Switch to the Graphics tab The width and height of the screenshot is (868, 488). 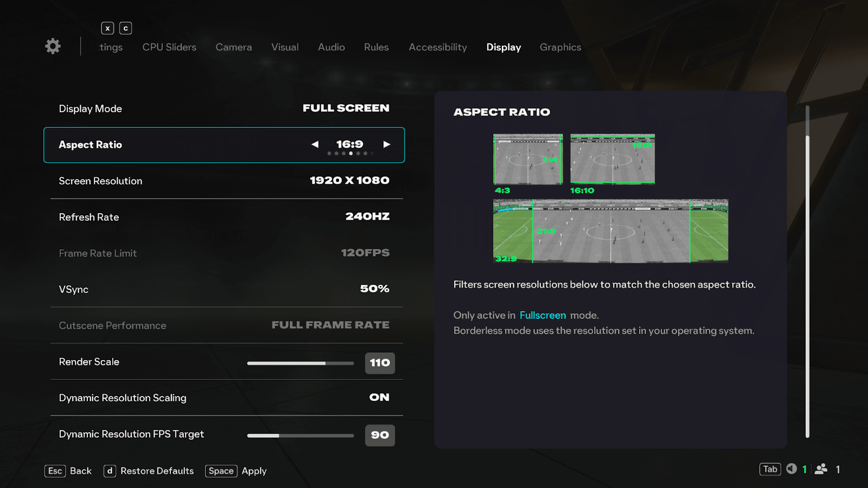[560, 47]
